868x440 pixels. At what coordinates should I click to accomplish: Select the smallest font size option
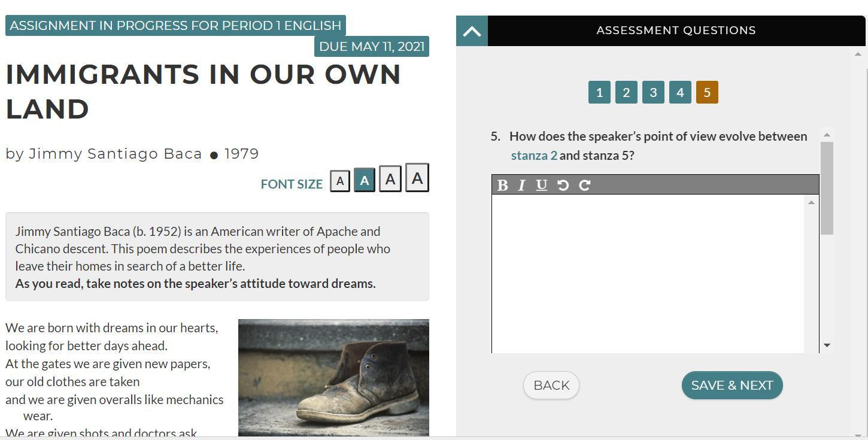pyautogui.click(x=340, y=180)
